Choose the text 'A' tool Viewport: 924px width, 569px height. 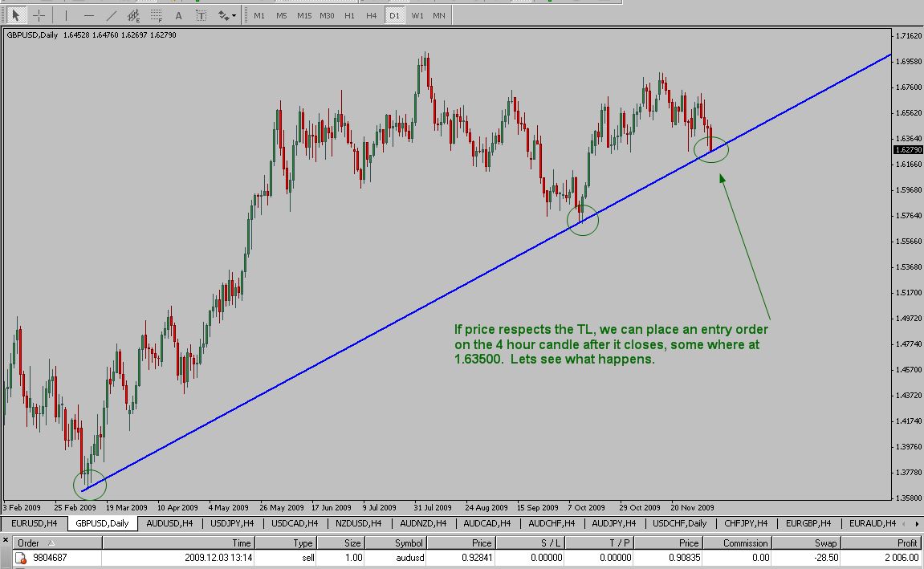[178, 15]
